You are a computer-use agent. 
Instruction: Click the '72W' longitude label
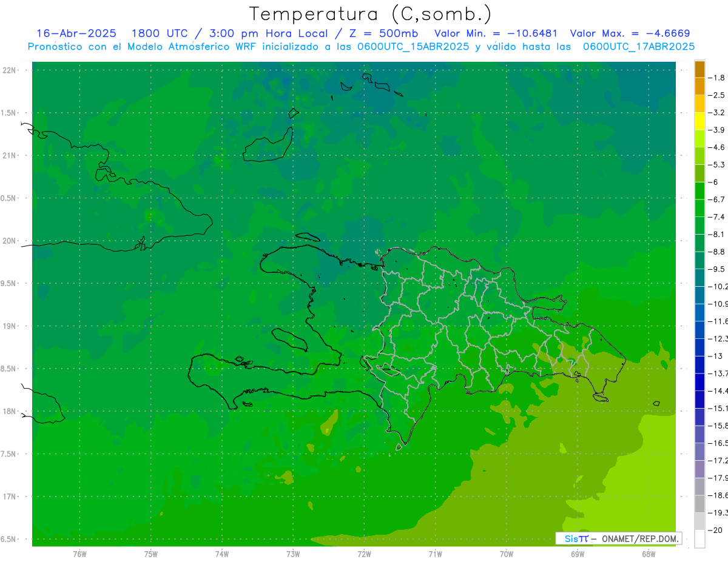tap(364, 554)
